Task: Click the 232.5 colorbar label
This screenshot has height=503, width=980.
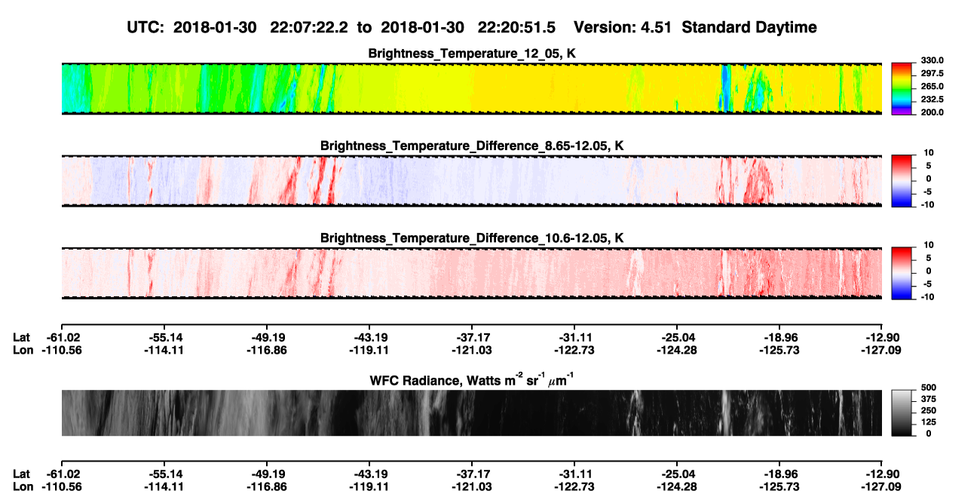Action: tap(931, 100)
